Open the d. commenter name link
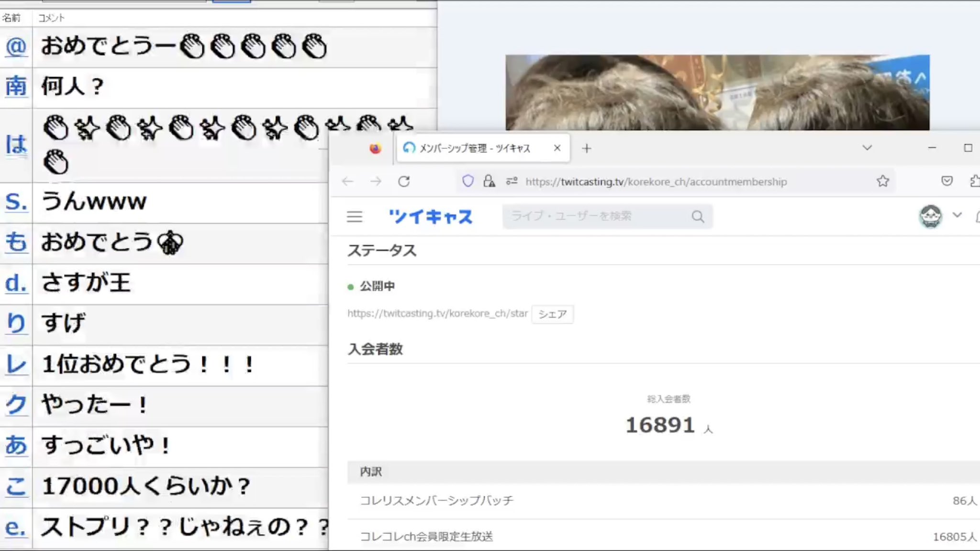980x551 pixels. click(x=16, y=283)
